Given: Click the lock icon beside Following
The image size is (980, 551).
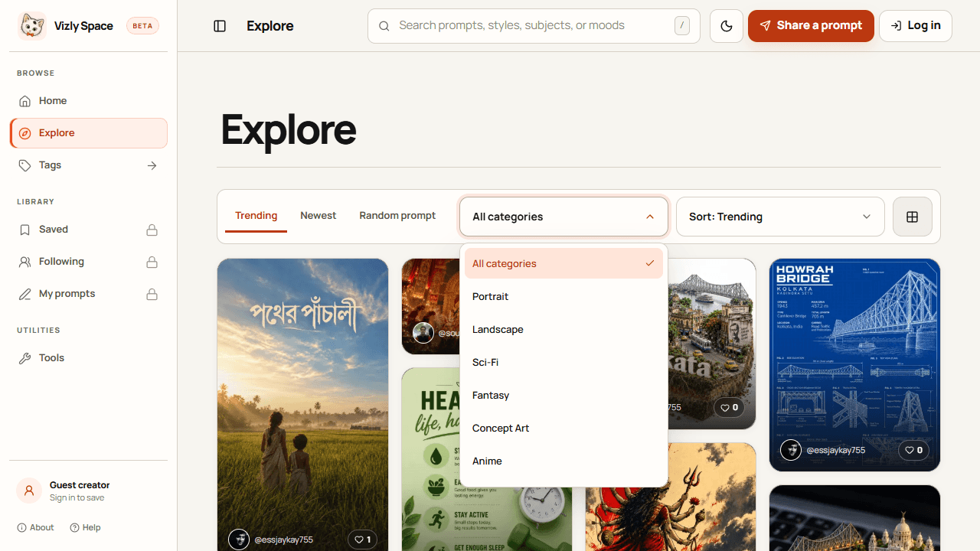Looking at the screenshot, I should [152, 262].
